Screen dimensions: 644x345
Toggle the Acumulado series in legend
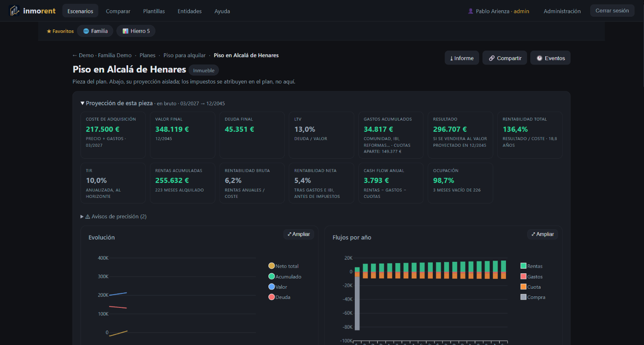click(285, 277)
